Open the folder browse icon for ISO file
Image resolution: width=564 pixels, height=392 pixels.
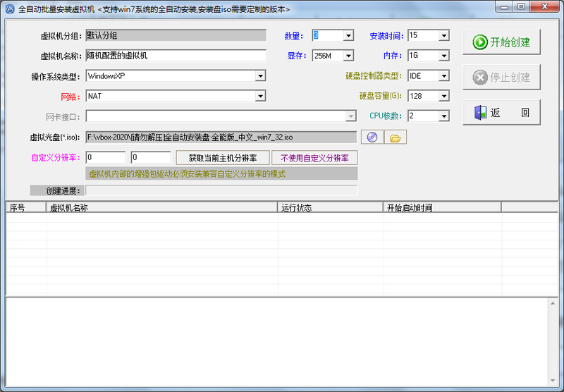click(x=396, y=137)
